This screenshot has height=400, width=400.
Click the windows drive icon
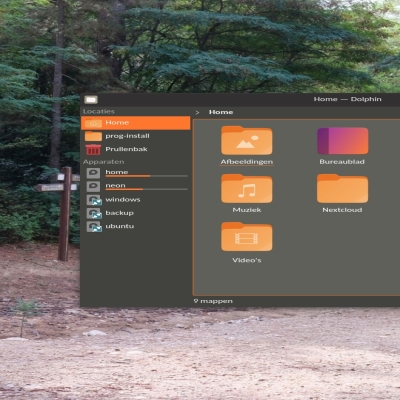(94, 200)
